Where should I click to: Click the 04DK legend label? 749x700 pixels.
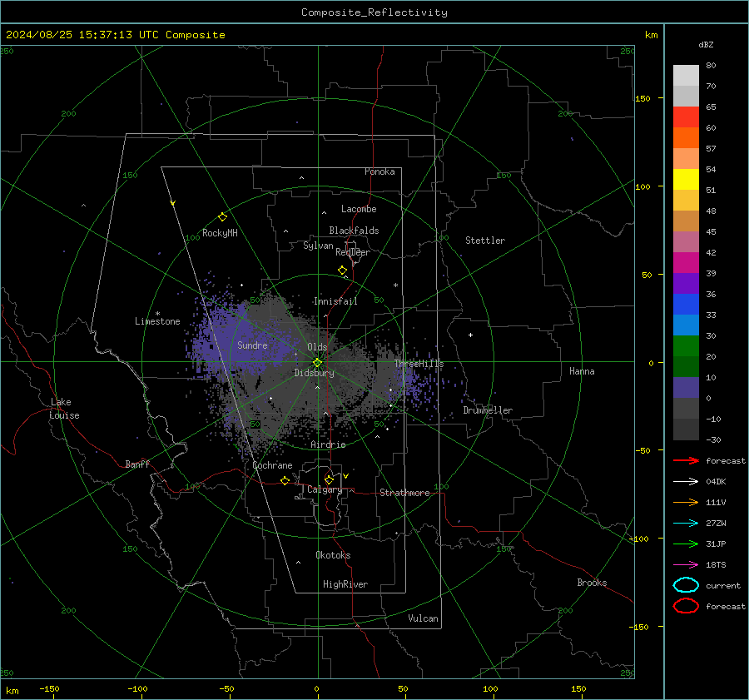point(716,481)
